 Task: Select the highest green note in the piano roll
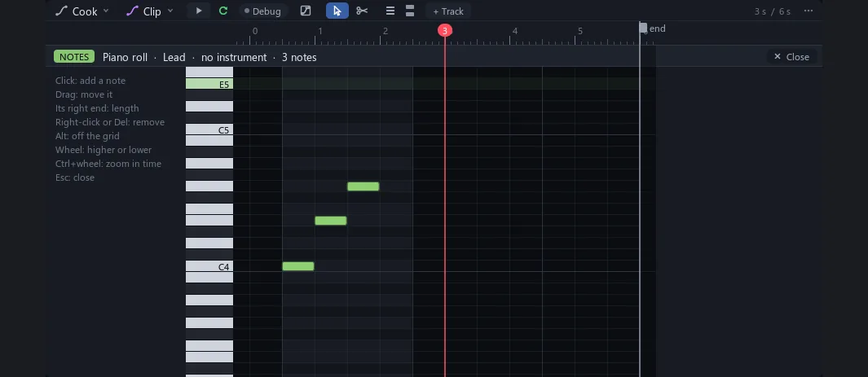364,186
